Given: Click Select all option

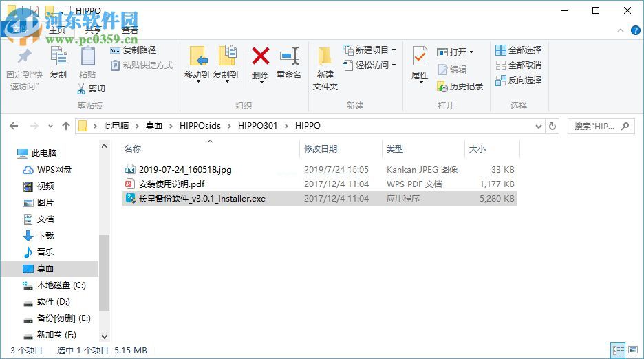Looking at the screenshot, I should click(518, 50).
